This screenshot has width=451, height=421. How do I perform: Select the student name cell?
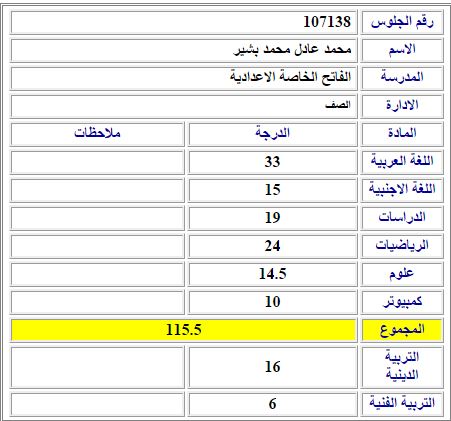tap(184, 50)
